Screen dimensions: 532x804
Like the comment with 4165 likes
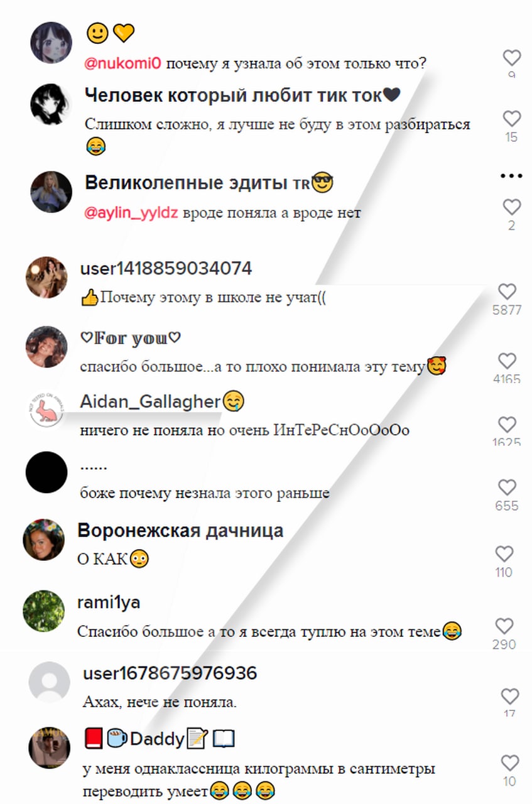[507, 361]
